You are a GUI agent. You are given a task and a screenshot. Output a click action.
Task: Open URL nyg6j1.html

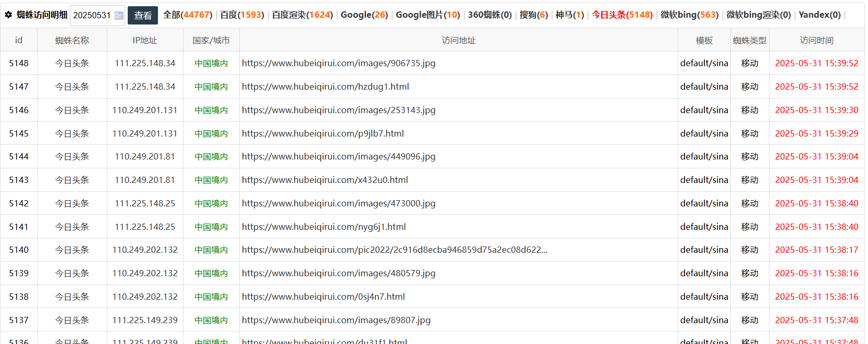(324, 227)
